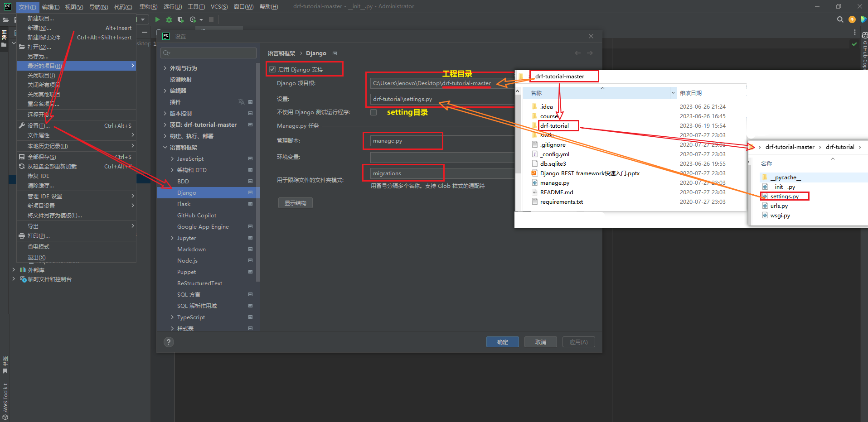Open the Recent Projects submenu entry
The width and height of the screenshot is (868, 422).
(76, 66)
